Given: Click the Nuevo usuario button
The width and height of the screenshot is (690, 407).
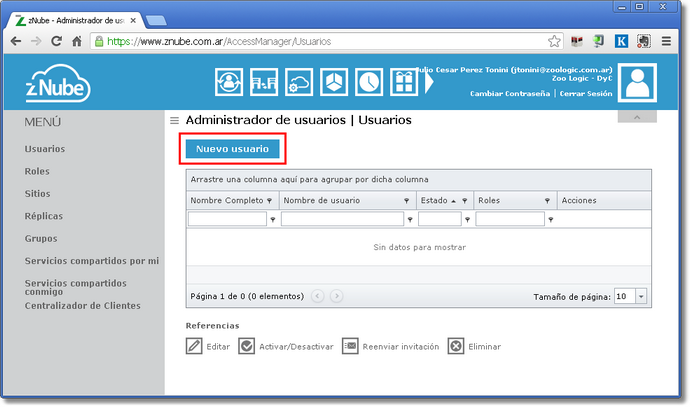Looking at the screenshot, I should (232, 149).
